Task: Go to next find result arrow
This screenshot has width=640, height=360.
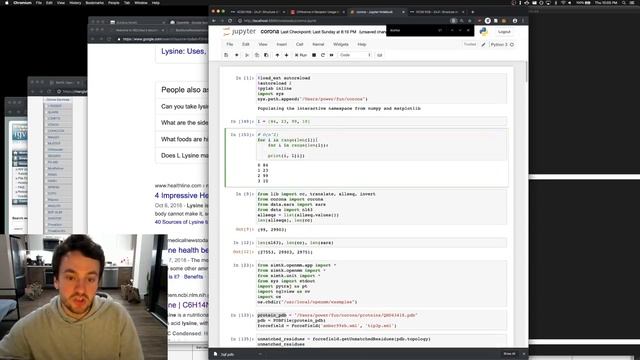Action: pos(460,30)
